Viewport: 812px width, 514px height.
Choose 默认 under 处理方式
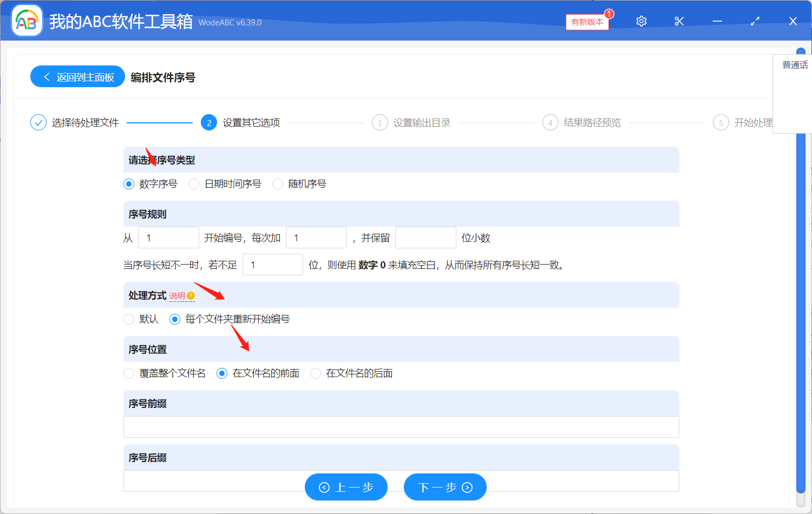click(129, 319)
